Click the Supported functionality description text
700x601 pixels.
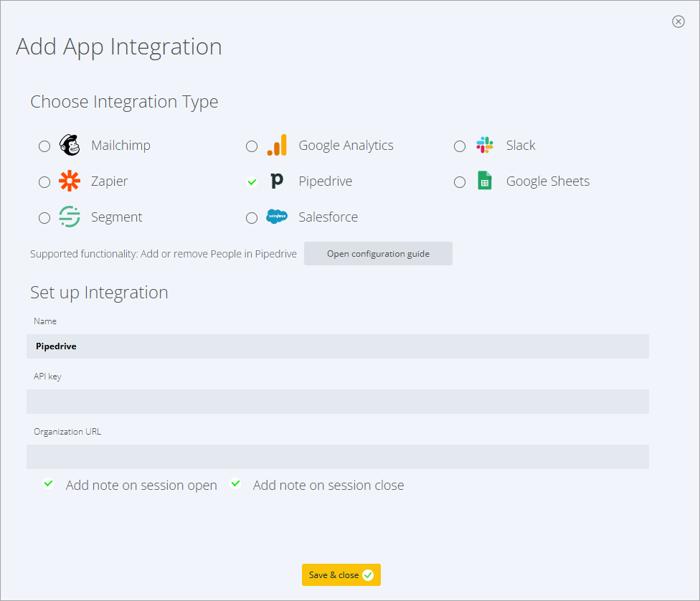164,254
